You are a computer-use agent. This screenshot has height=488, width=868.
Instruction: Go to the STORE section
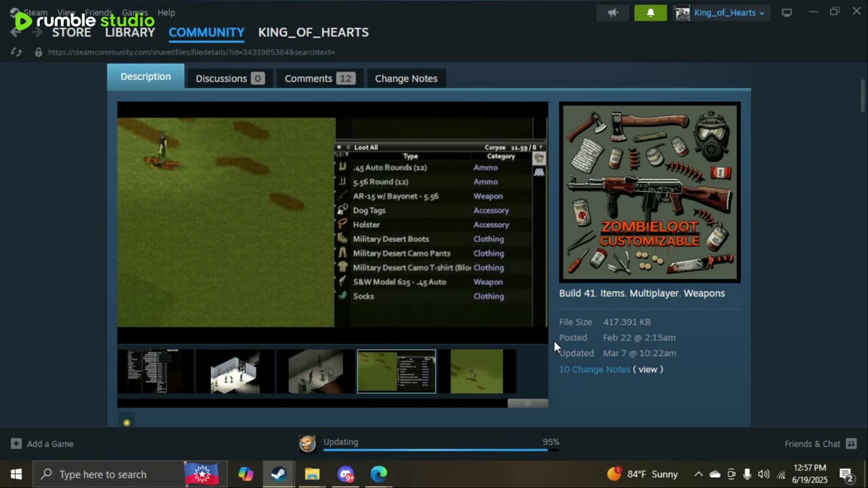(x=71, y=32)
